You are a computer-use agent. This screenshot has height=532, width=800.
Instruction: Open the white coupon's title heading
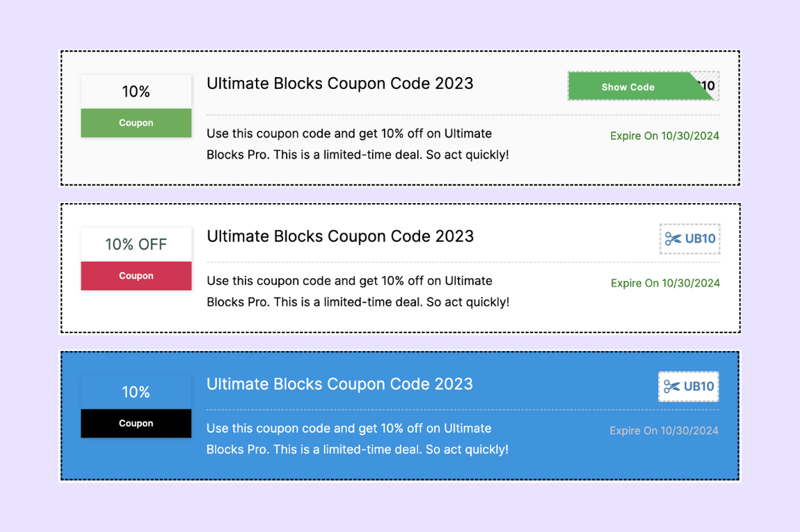tap(340, 236)
